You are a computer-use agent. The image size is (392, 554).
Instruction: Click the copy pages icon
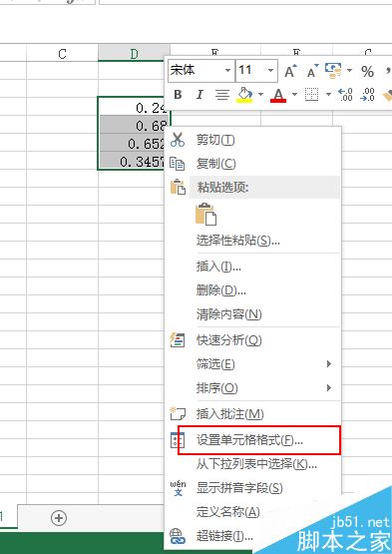tap(178, 164)
